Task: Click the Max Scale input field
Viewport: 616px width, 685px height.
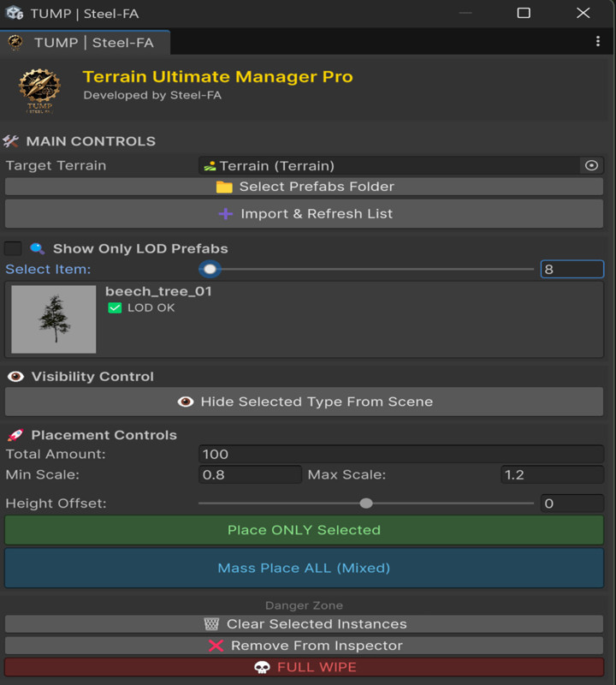Action: [552, 474]
